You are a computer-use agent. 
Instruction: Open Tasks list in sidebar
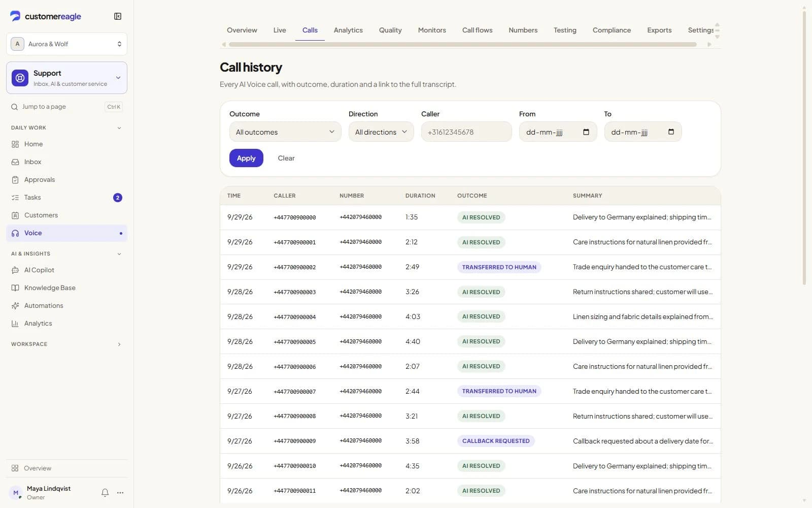pos(66,198)
